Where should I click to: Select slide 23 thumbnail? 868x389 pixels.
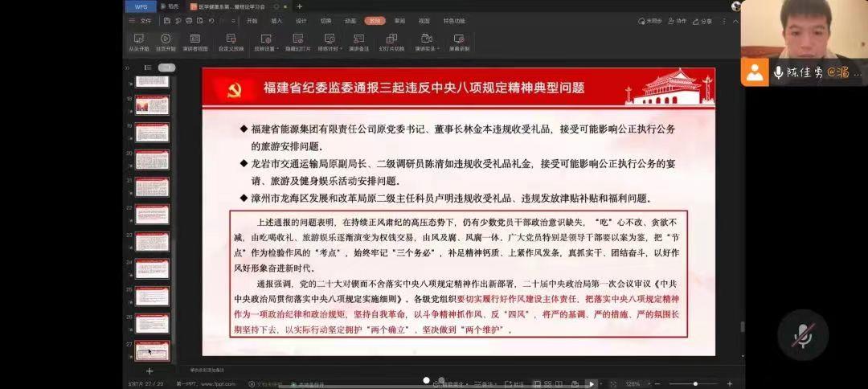(x=152, y=241)
